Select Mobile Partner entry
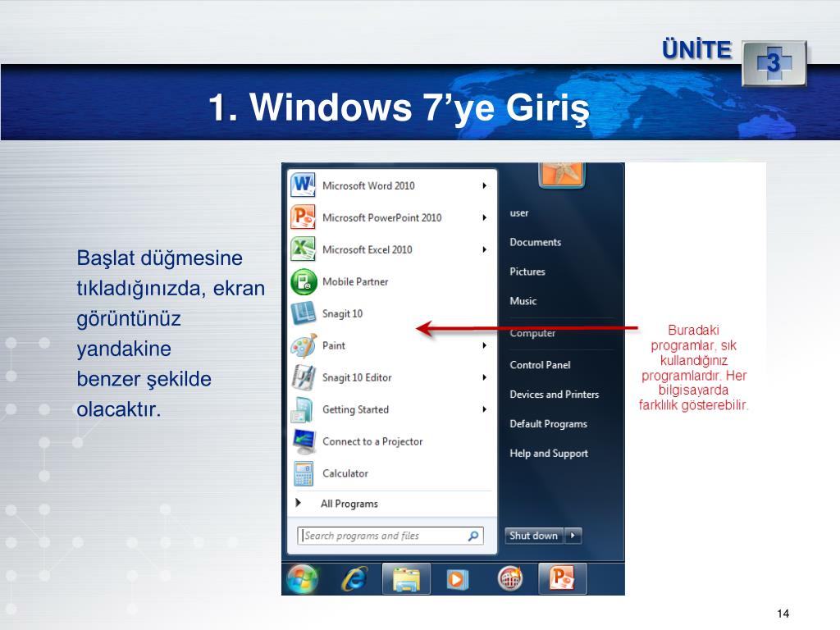Screen dimensions: 840x630 (x=391, y=282)
